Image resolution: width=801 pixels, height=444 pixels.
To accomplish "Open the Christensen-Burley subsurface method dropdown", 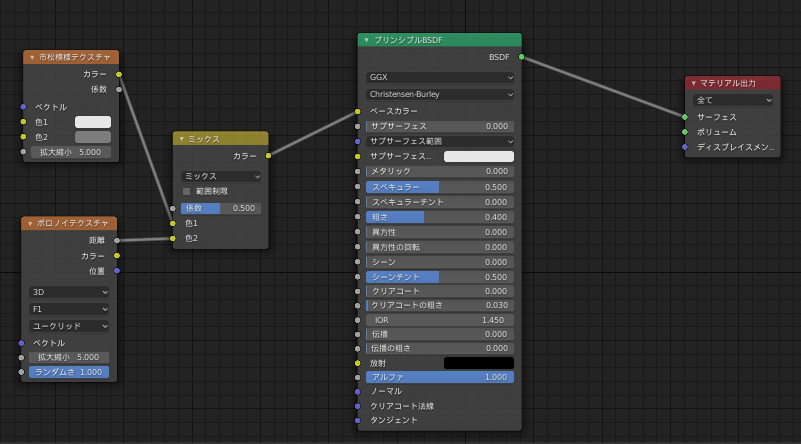I will click(x=440, y=94).
